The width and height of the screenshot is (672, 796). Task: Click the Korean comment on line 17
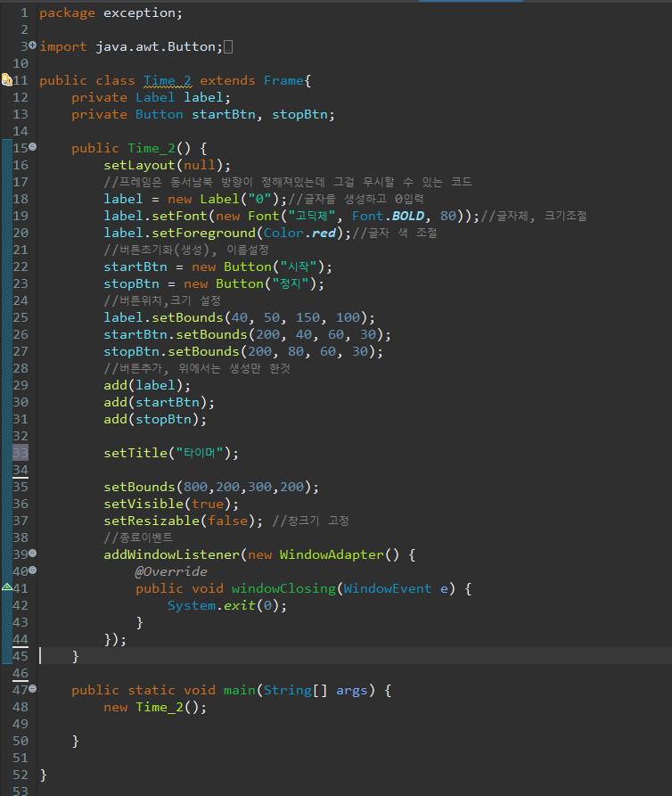[x=288, y=182]
